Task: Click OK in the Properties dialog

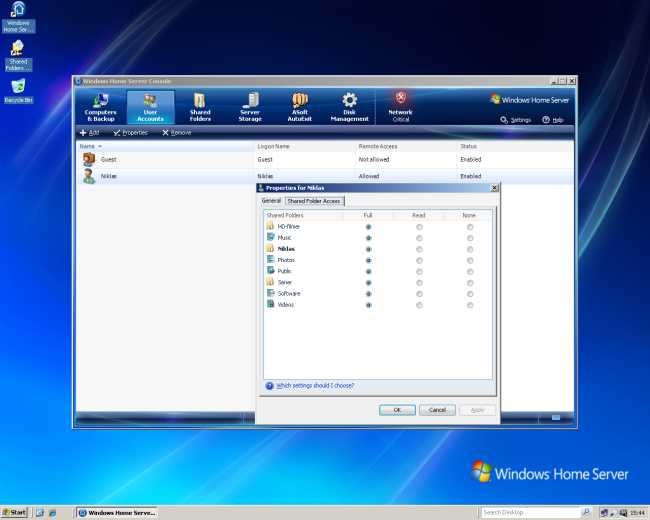Action: (x=397, y=410)
